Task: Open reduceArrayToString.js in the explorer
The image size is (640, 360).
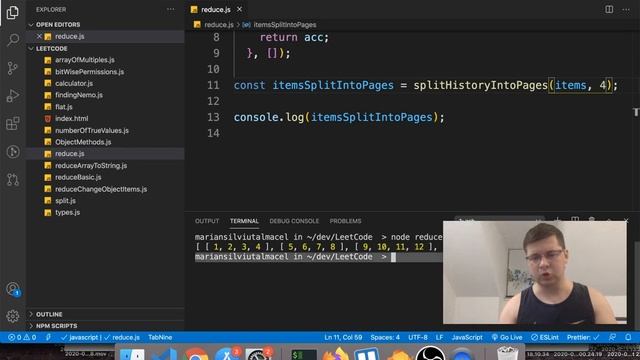Action: tap(91, 166)
